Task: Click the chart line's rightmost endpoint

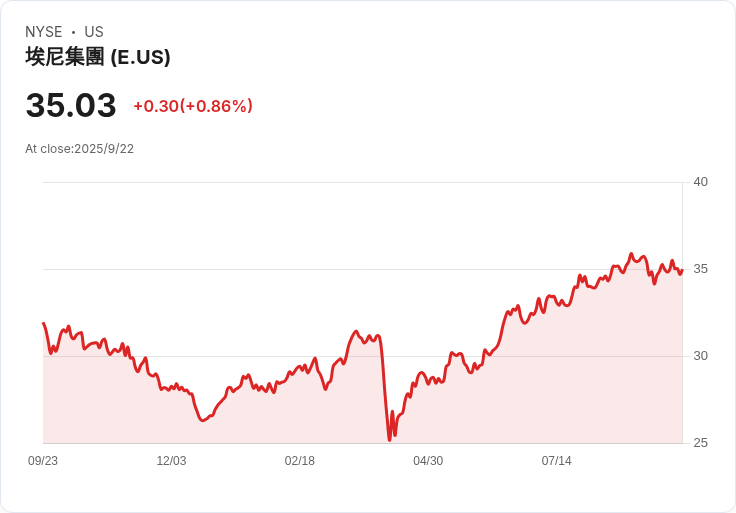Action: (x=682, y=270)
